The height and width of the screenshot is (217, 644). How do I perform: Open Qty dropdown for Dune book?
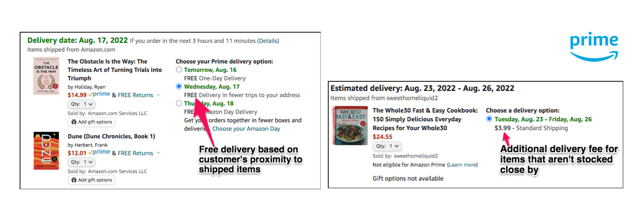click(81, 162)
